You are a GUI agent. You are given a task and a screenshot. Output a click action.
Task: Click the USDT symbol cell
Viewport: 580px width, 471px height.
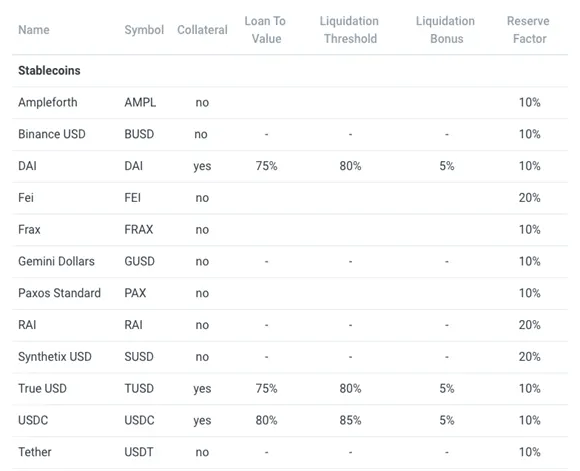point(139,453)
